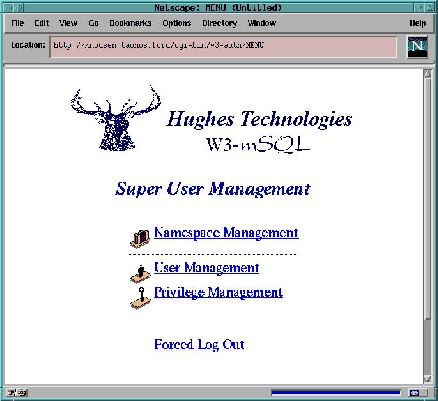438x401 pixels.
Task: Follow the Namespace Management link
Action: point(226,232)
